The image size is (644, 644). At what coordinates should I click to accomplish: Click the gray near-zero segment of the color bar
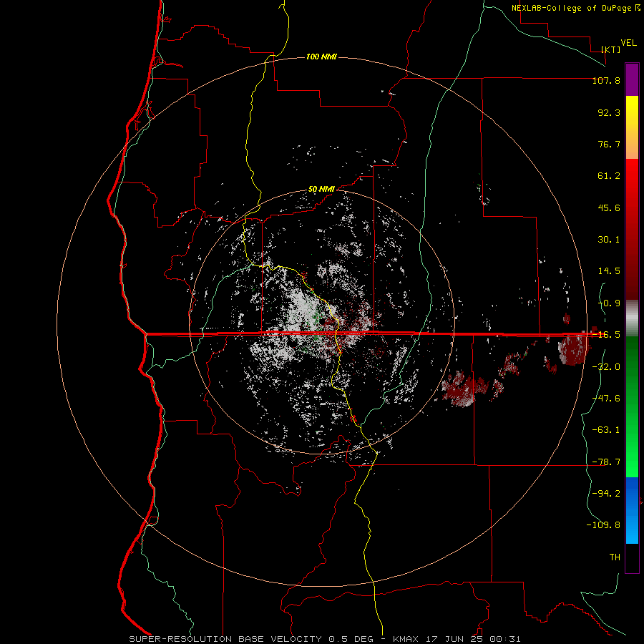632,318
